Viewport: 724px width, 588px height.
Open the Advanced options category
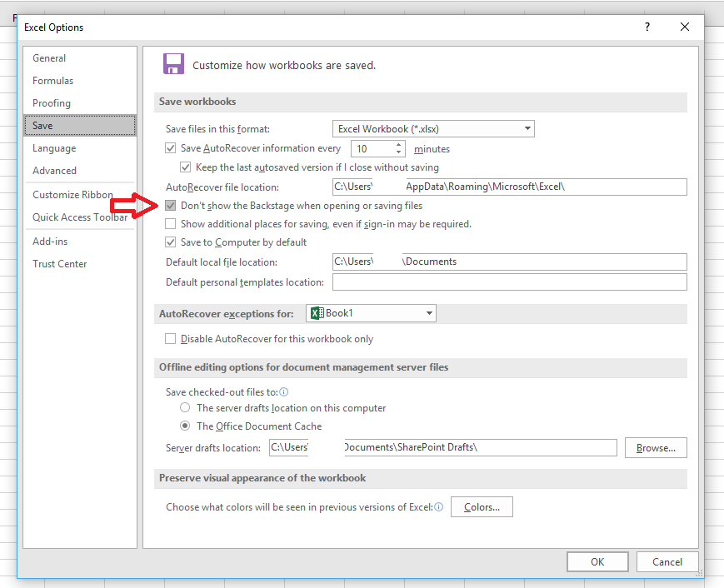click(x=80, y=170)
